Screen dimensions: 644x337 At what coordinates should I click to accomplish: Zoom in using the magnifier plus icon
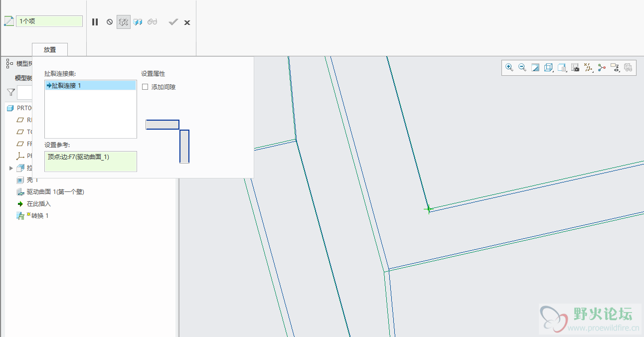[509, 67]
